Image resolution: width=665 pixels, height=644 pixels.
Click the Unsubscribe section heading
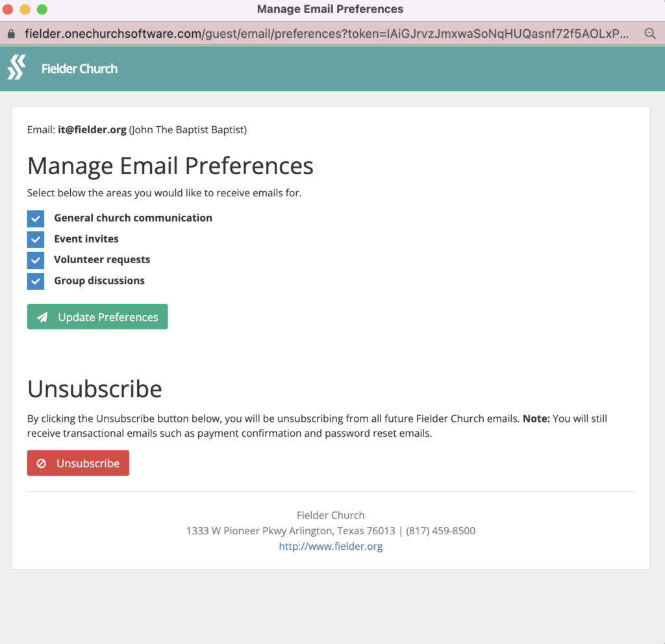[x=94, y=389]
